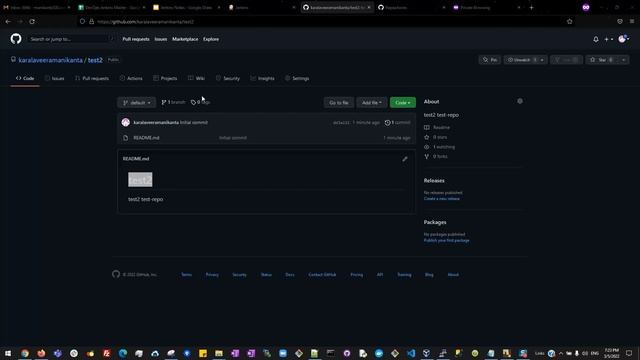The height and width of the screenshot is (360, 640).
Task: Click Go to file button
Action: pos(339,102)
